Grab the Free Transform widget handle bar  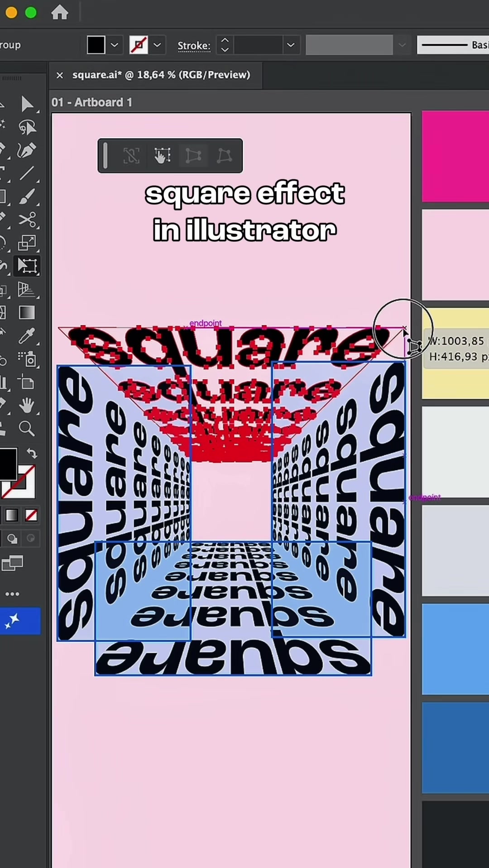click(x=105, y=156)
